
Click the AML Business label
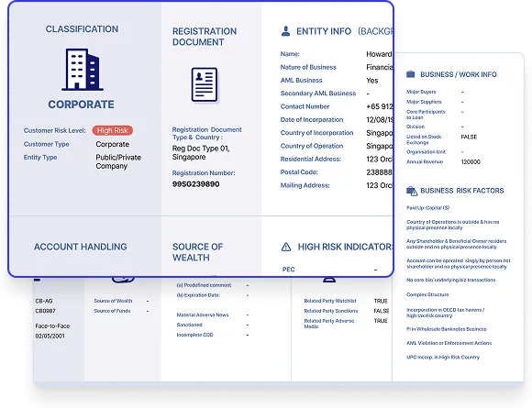click(x=301, y=81)
